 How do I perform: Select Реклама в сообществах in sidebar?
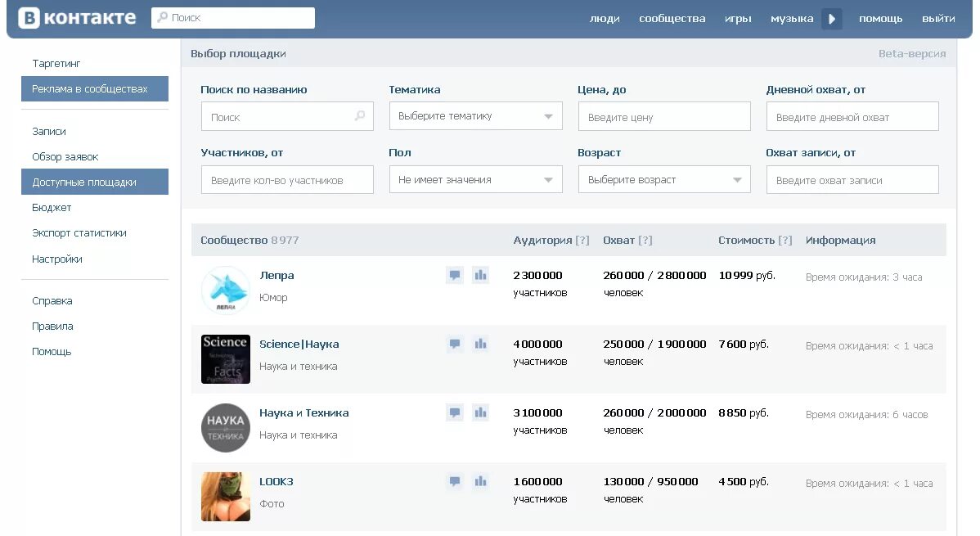pyautogui.click(x=95, y=89)
